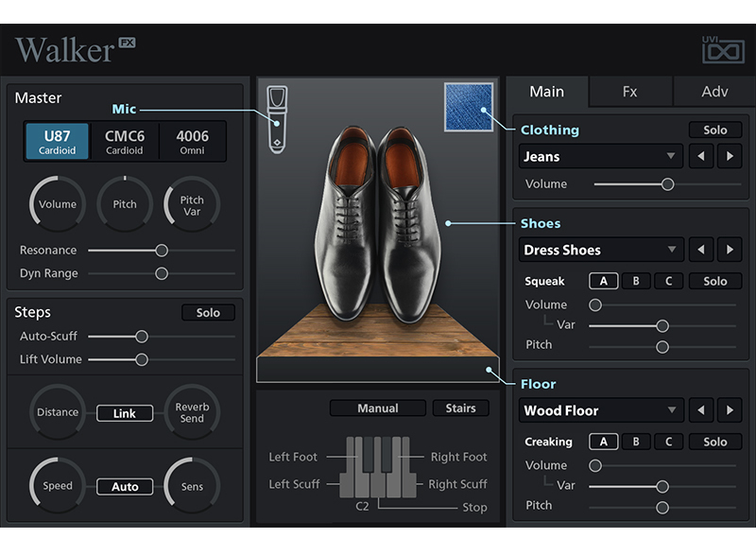Go to previous shoes with left arrow
The height and width of the screenshot is (556, 756).
(701, 250)
